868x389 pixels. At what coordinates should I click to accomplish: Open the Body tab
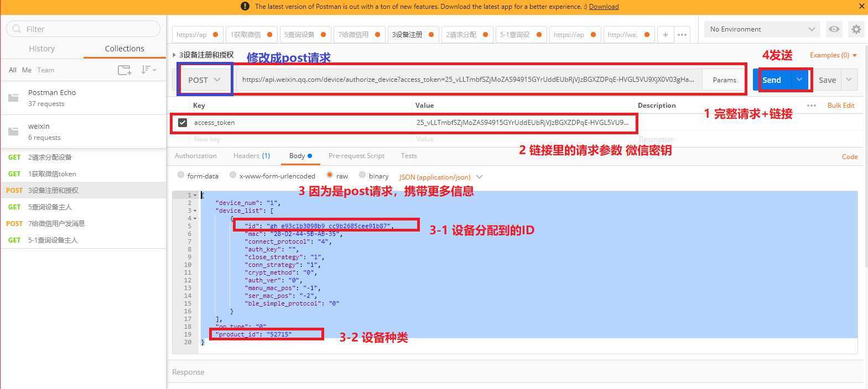point(300,156)
